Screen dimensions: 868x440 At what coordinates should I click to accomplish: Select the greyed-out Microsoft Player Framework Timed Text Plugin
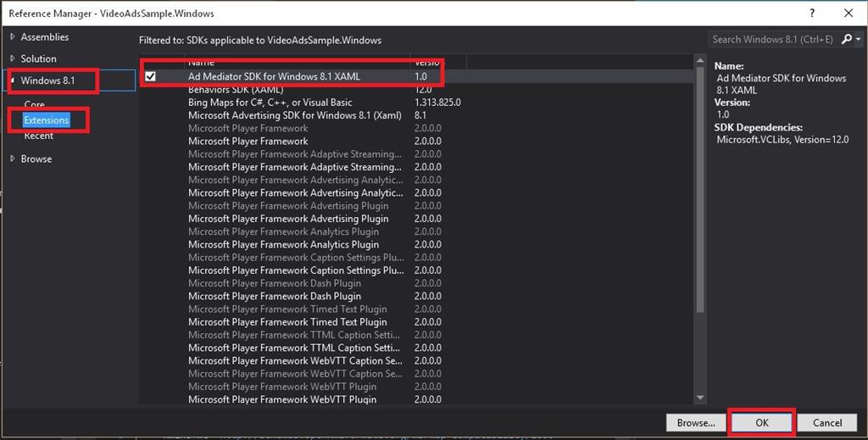pyautogui.click(x=415, y=309)
